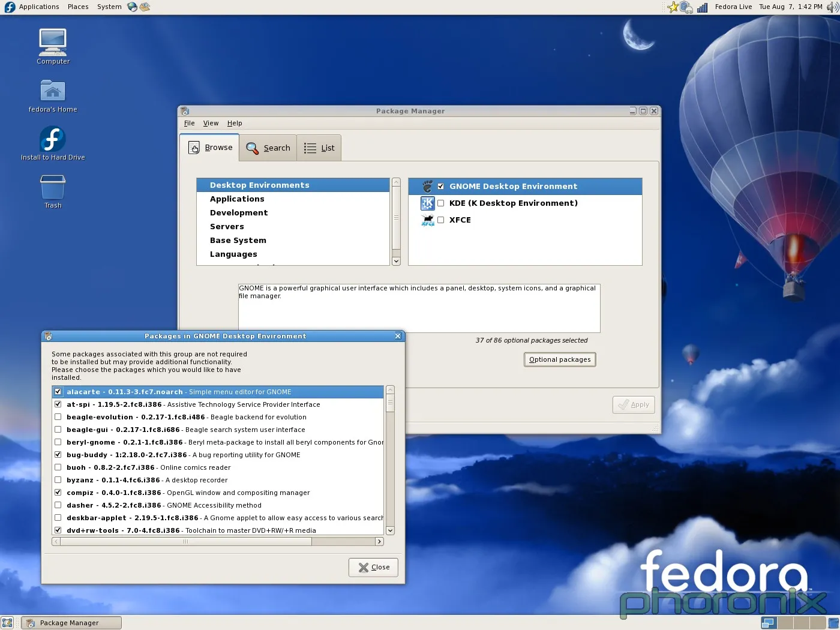
Task: Check the dasher package checkbox
Action: pyautogui.click(x=58, y=505)
